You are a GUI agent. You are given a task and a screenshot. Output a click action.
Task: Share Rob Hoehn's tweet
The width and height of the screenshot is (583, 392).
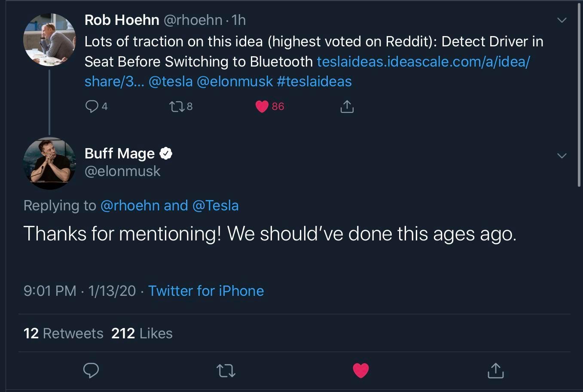347,106
